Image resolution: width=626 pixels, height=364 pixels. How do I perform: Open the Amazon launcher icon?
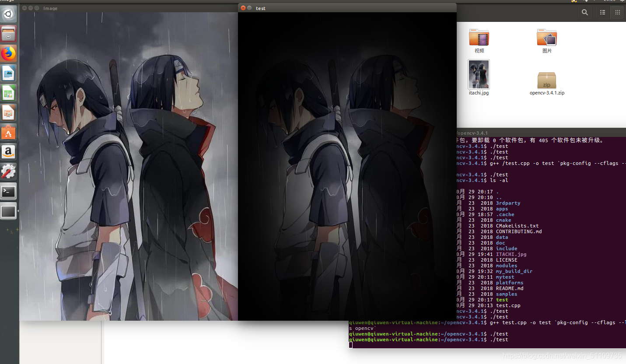(8, 152)
